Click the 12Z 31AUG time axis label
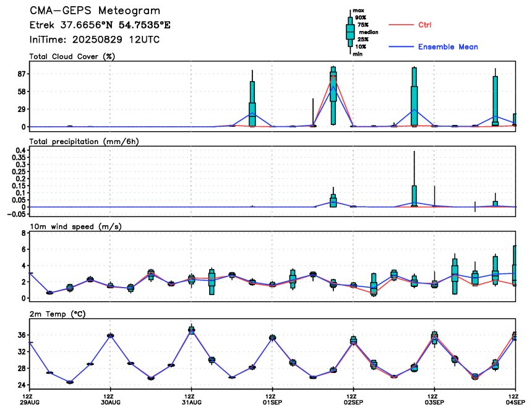 (x=191, y=399)
